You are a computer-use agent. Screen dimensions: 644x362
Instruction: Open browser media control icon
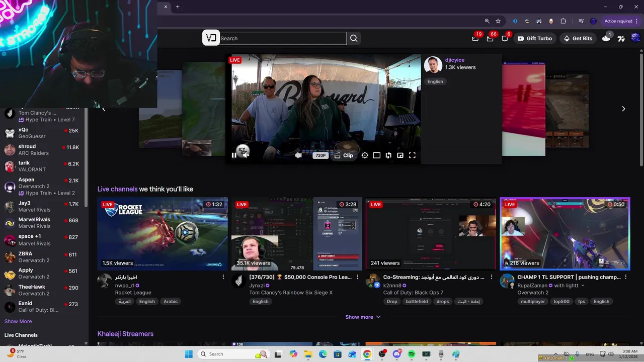(581, 21)
